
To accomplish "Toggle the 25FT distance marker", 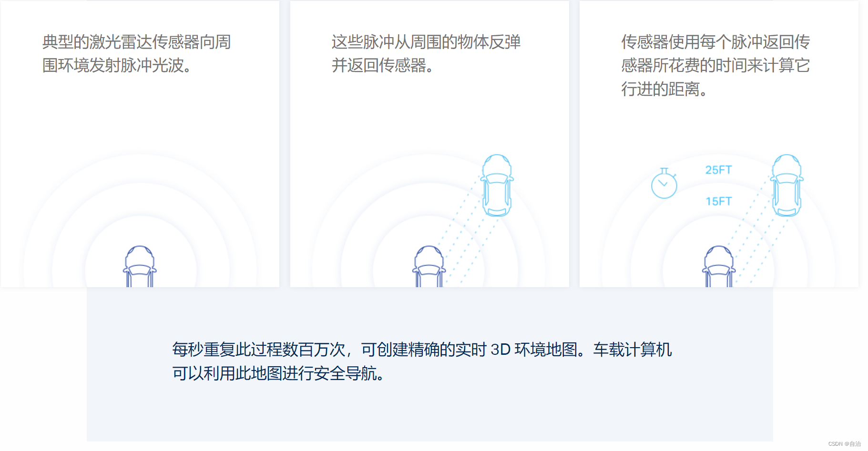I will click(x=718, y=169).
